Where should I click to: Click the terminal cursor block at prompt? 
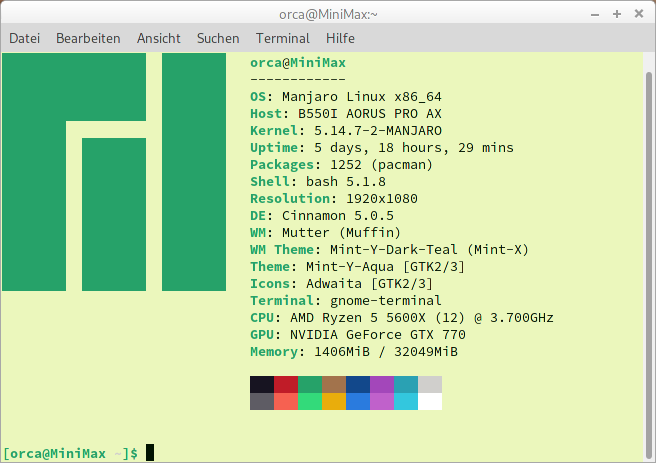point(150,453)
